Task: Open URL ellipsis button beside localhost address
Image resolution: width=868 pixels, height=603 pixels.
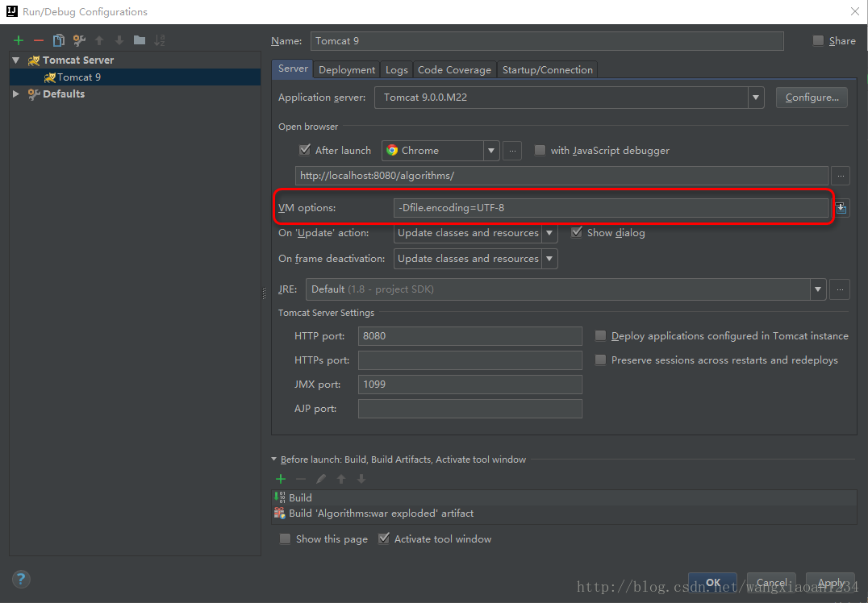Action: (x=841, y=176)
